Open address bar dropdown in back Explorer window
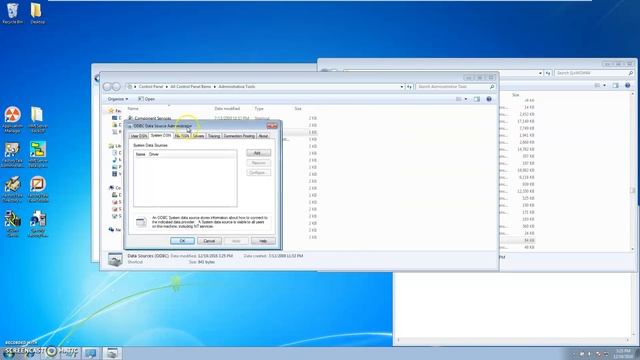 point(540,73)
